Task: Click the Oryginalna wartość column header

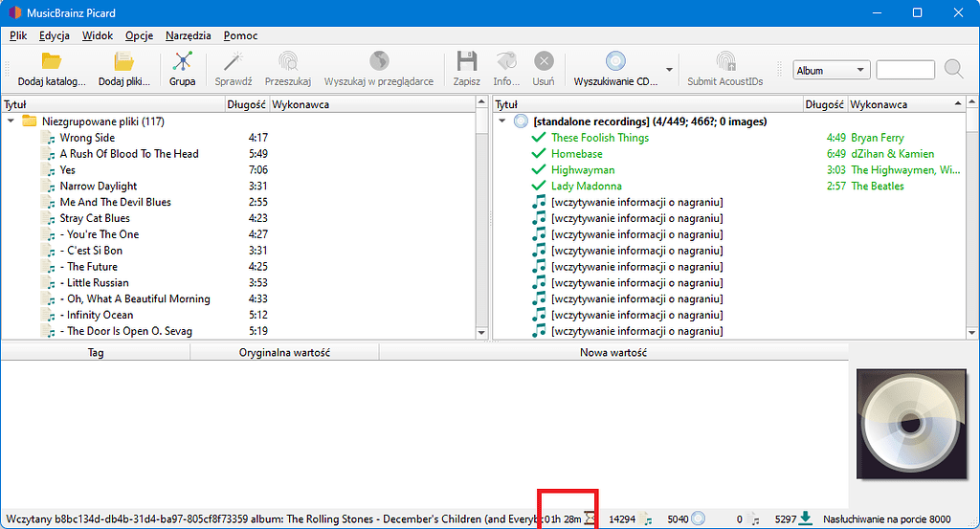Action: tap(284, 353)
